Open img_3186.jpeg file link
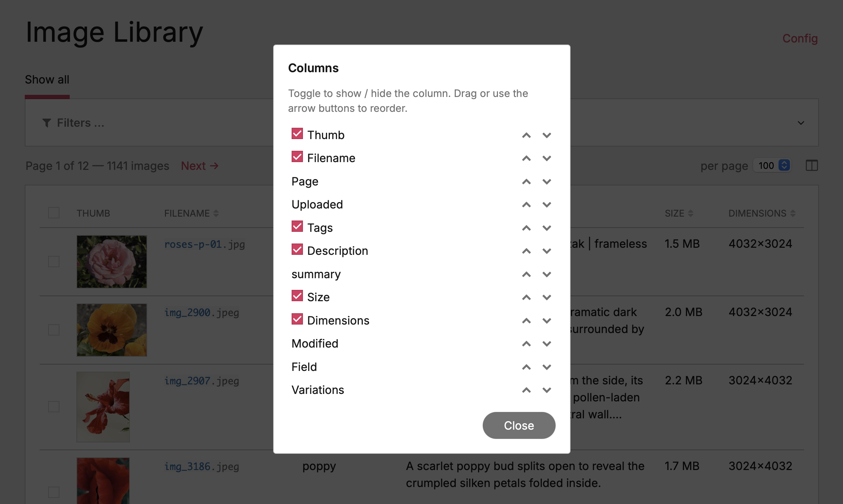 (x=202, y=466)
